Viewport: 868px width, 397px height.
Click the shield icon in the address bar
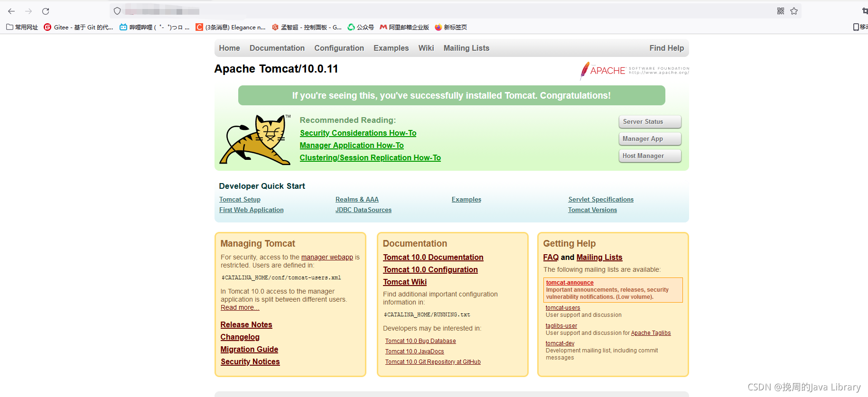click(117, 11)
